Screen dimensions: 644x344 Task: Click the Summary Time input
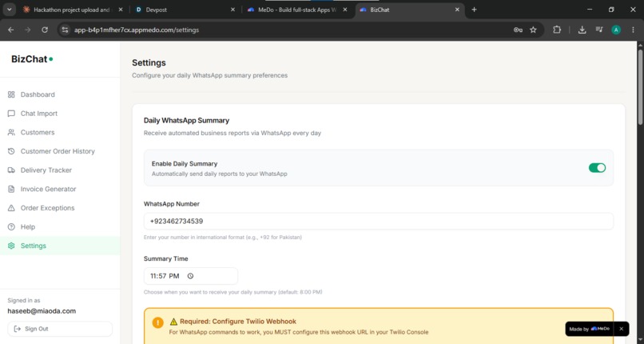click(191, 276)
